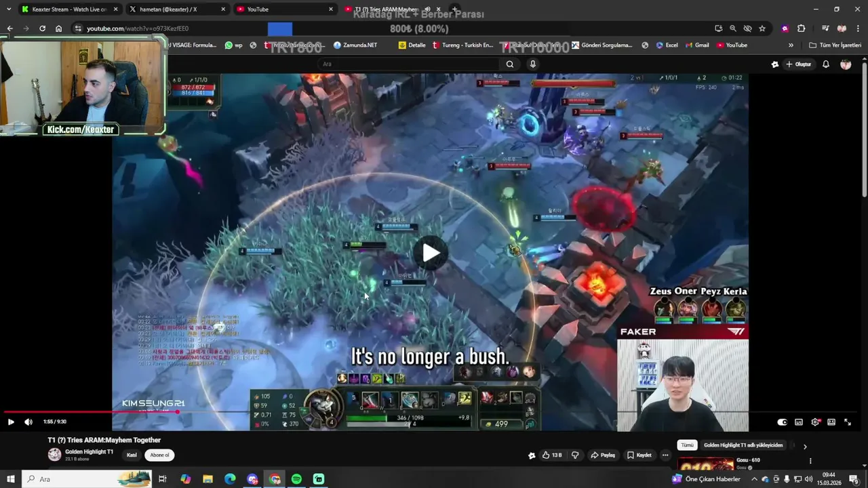Viewport: 868px width, 488px height.
Task: Switch to the YouTube browser tab
Action: pyautogui.click(x=283, y=9)
